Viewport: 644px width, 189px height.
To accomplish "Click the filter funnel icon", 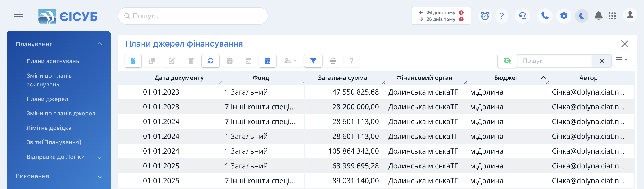I will (x=313, y=61).
